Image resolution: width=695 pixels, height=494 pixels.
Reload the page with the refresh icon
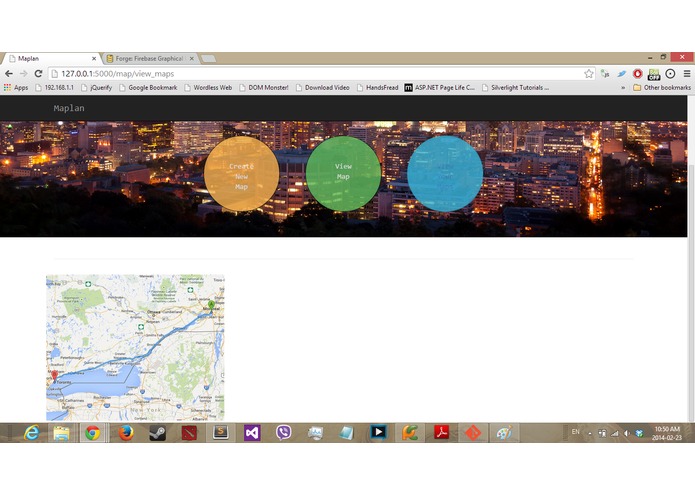coord(39,74)
